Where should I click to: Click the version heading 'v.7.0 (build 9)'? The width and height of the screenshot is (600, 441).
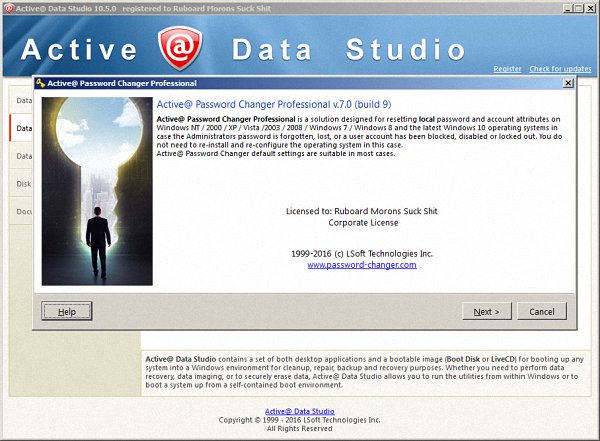(x=362, y=104)
